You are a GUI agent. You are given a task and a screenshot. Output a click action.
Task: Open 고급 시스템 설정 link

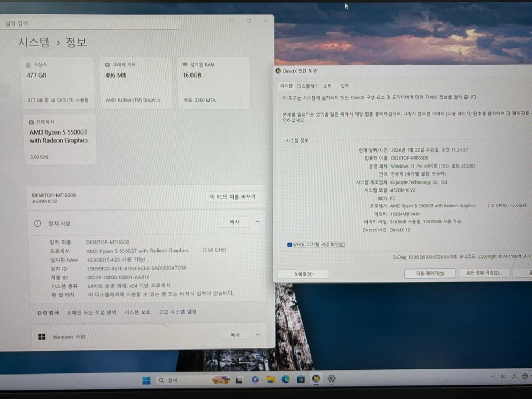tap(178, 312)
